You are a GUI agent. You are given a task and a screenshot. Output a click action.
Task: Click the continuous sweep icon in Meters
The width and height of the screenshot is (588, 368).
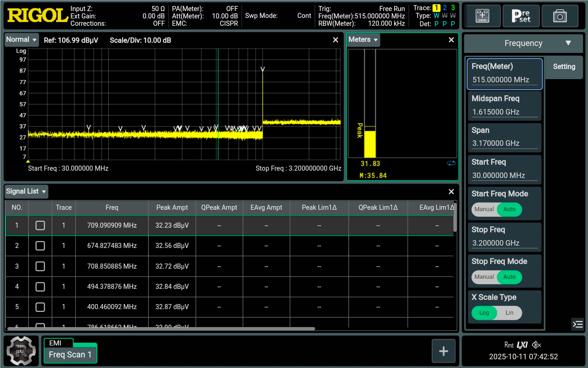coord(451,163)
